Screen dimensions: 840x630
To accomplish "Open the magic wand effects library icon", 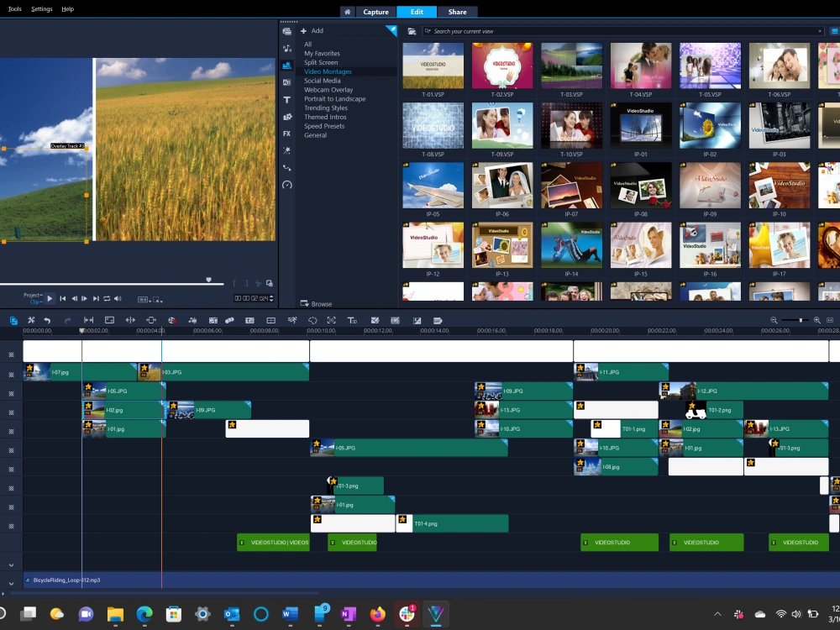I will (287, 150).
